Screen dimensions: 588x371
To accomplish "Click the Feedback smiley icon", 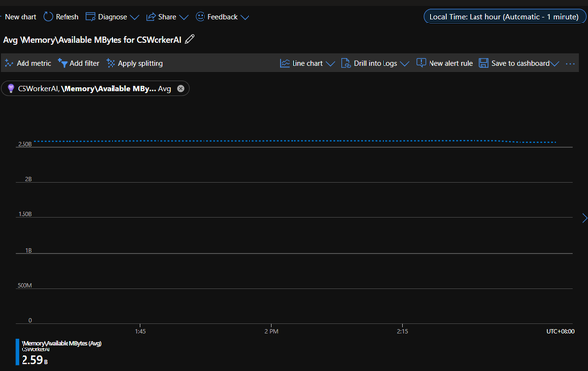I will [201, 17].
